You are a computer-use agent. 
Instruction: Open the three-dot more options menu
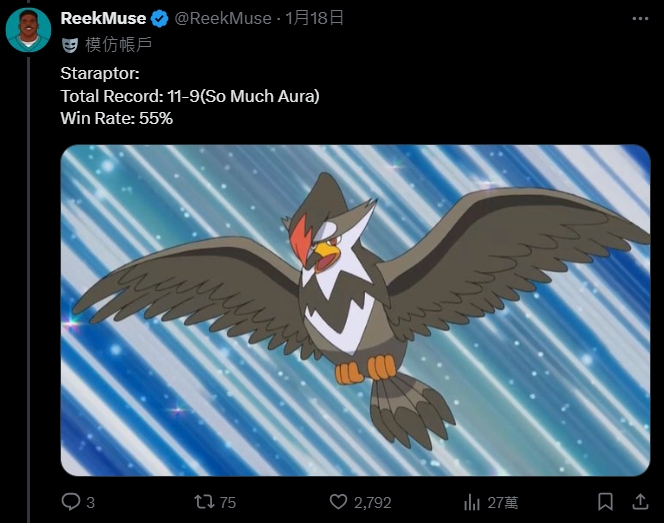pyautogui.click(x=640, y=19)
